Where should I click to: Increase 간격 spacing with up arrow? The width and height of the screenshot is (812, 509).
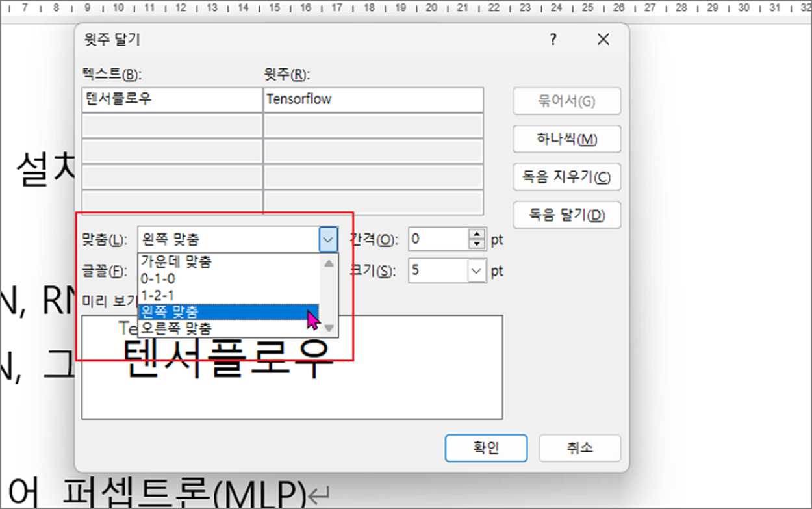[477, 234]
